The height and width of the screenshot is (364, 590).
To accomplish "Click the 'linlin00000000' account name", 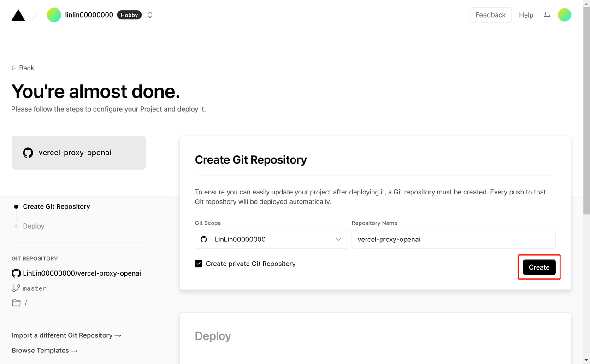I will click(89, 15).
